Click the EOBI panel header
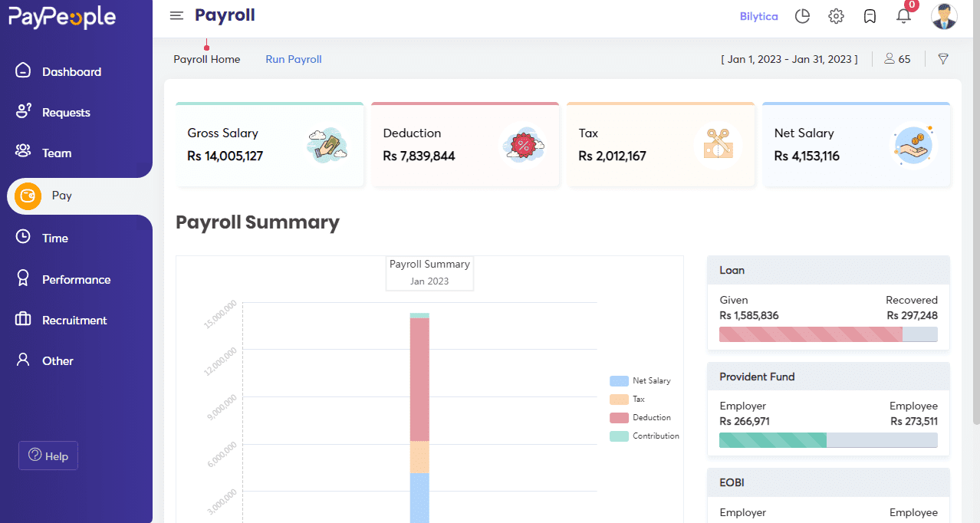This screenshot has width=980, height=523. (x=828, y=482)
